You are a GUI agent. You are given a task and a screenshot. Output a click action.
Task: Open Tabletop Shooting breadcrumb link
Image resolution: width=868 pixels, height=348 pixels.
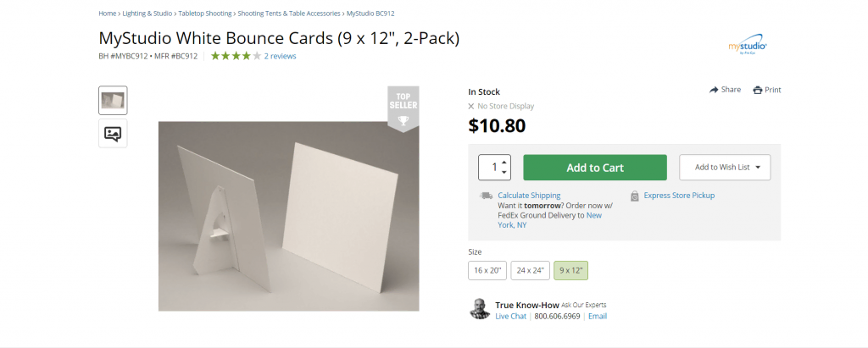click(204, 14)
